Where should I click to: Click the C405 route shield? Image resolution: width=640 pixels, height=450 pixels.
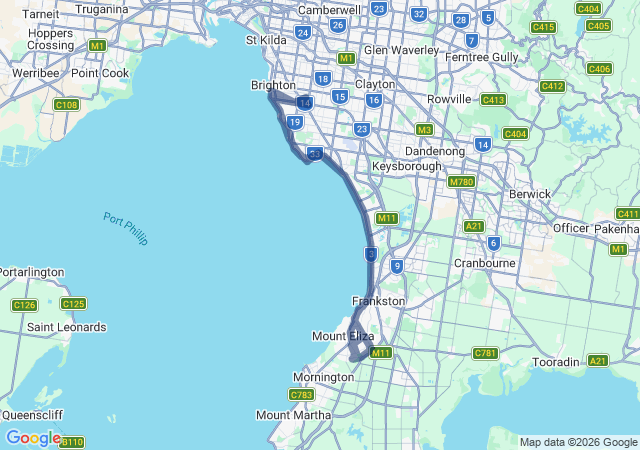[x=599, y=26]
